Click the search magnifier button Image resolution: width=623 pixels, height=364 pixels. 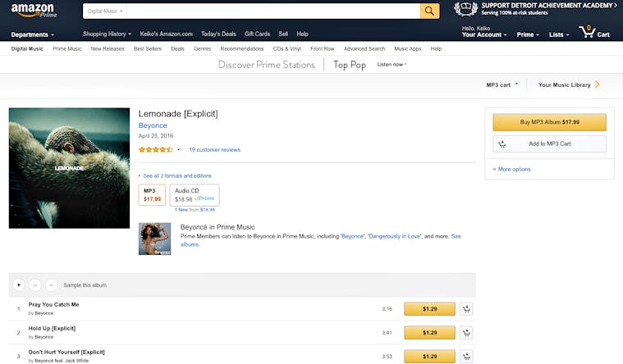point(429,11)
